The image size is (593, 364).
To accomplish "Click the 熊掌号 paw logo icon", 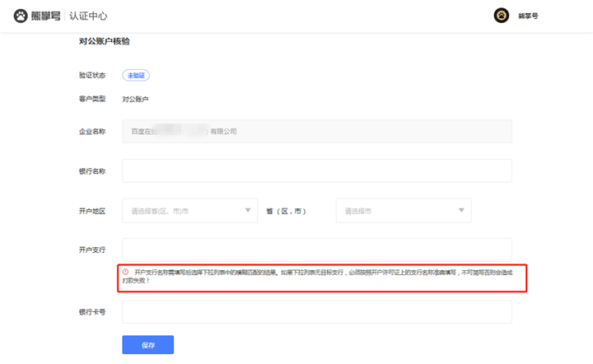I will [21, 16].
